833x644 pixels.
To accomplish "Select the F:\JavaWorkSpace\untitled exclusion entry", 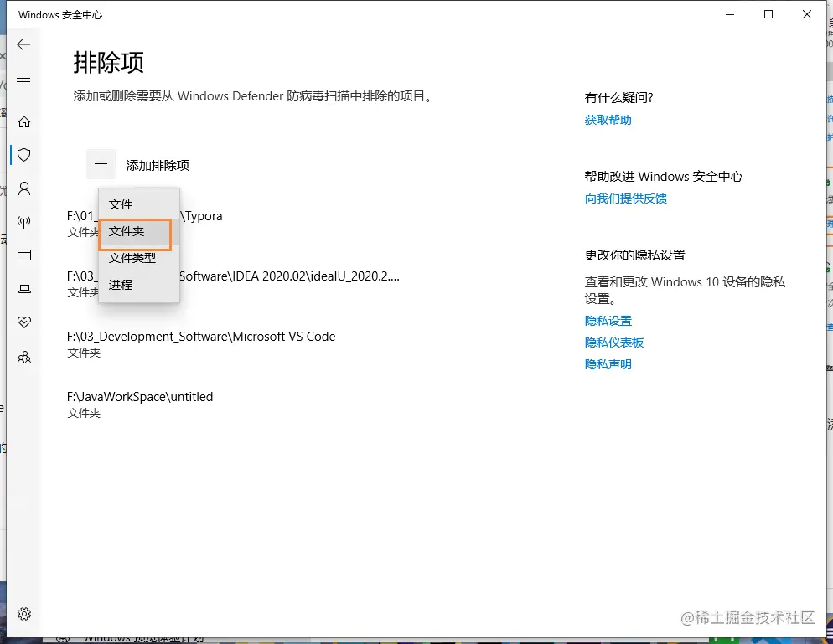I will point(140,404).
